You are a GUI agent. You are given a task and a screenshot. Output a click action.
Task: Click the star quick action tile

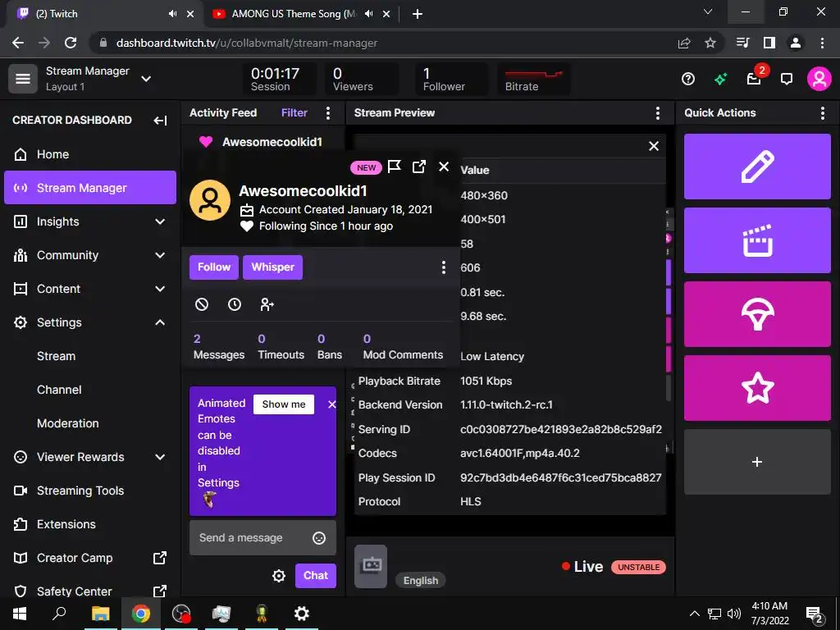point(757,388)
